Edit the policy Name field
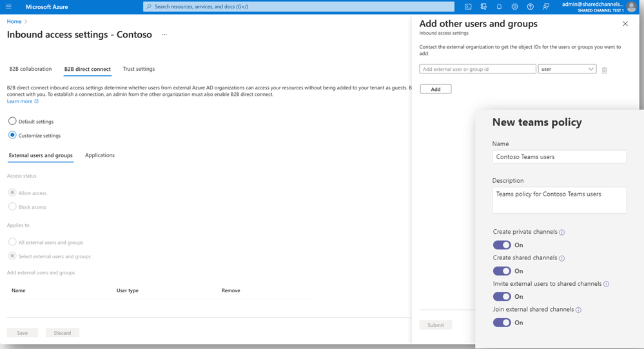The height and width of the screenshot is (349, 644). tap(560, 156)
